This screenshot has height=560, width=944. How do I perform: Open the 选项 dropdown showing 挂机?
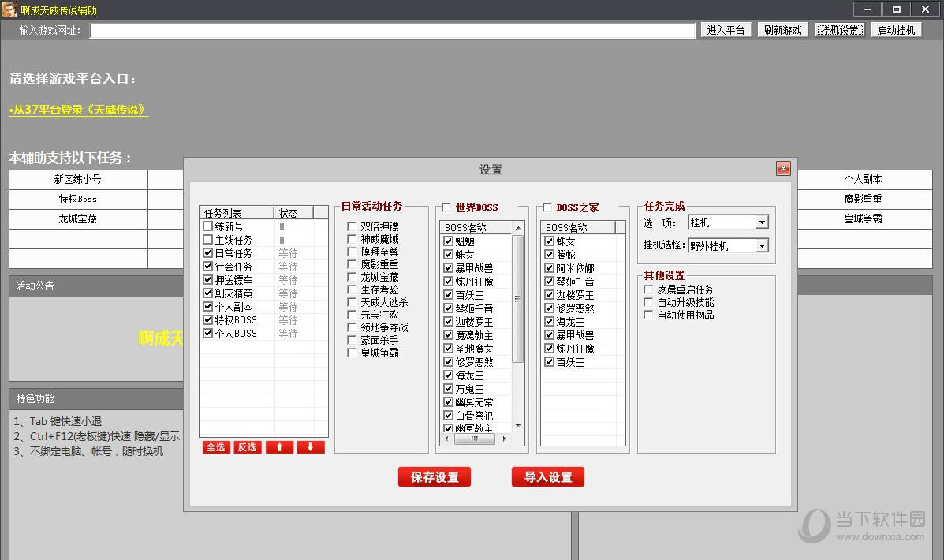click(x=762, y=222)
